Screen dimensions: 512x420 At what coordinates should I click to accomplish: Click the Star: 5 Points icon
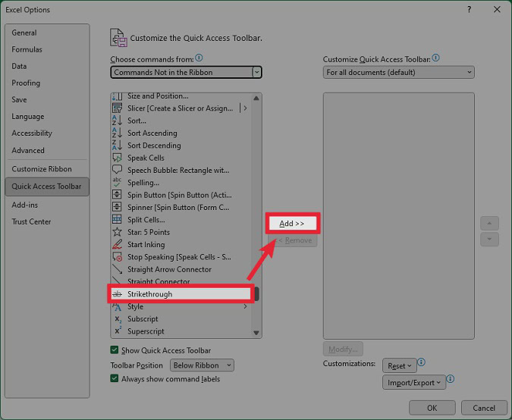117,232
